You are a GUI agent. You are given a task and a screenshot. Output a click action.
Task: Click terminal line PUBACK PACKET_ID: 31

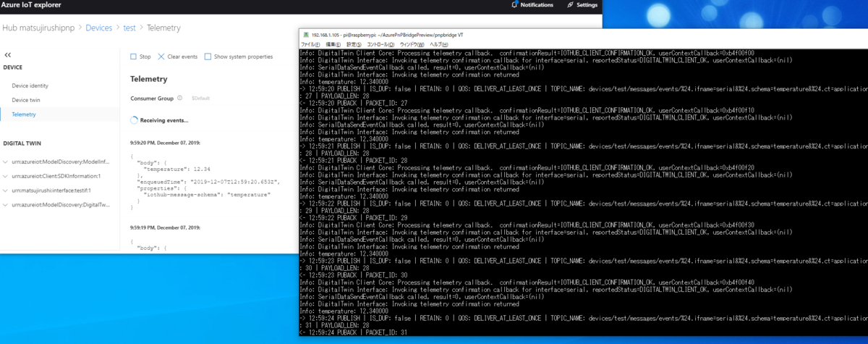pos(354,332)
